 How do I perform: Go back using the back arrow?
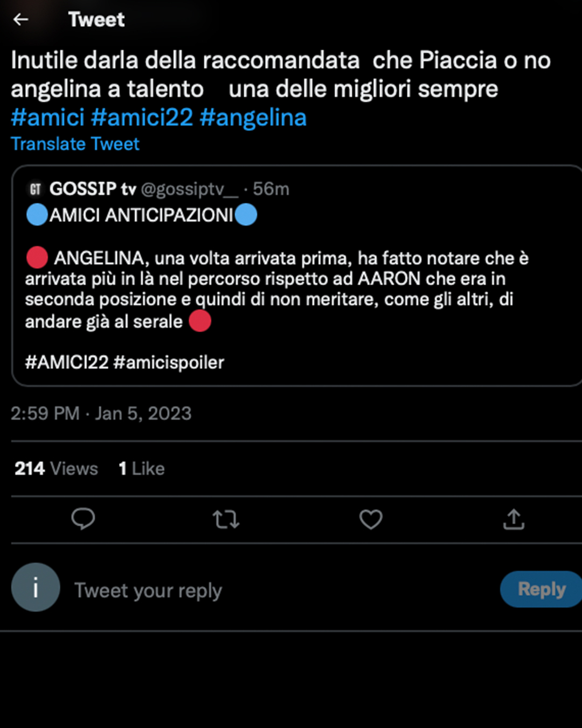click(x=20, y=20)
